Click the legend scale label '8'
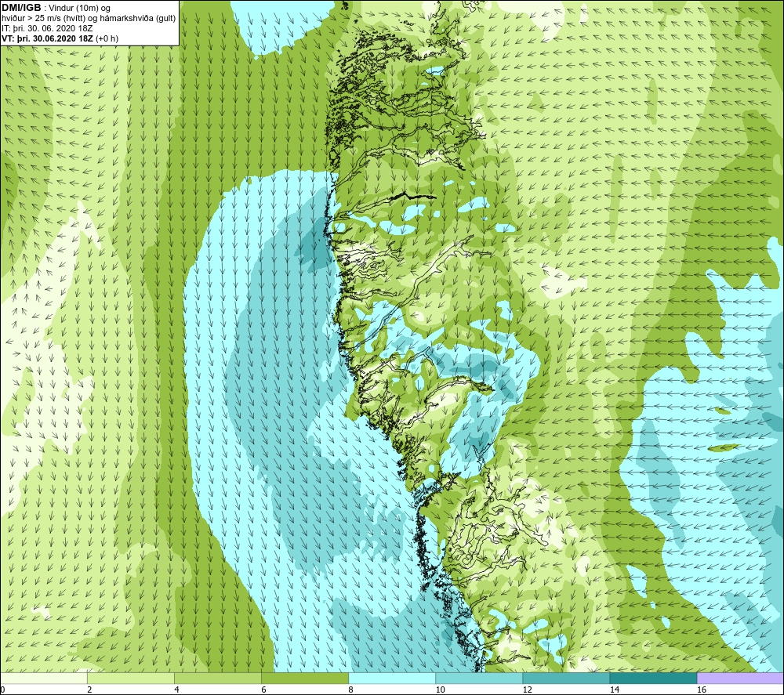 350,690
